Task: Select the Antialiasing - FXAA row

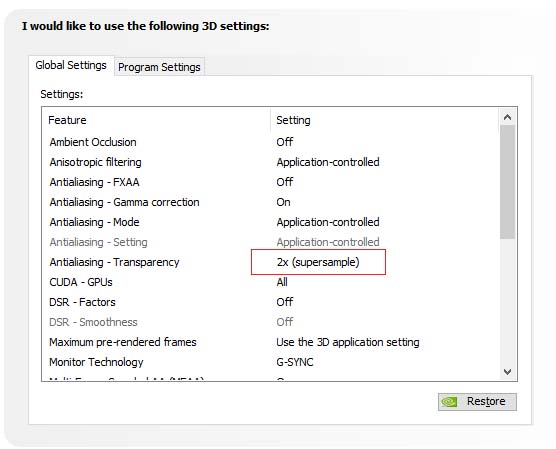Action: [271, 182]
